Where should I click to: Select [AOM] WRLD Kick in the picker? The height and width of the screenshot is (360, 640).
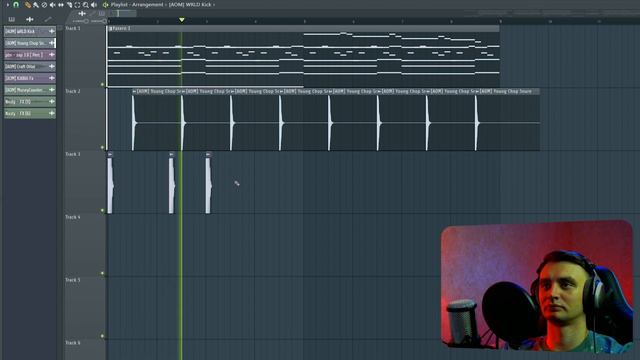click(x=30, y=31)
